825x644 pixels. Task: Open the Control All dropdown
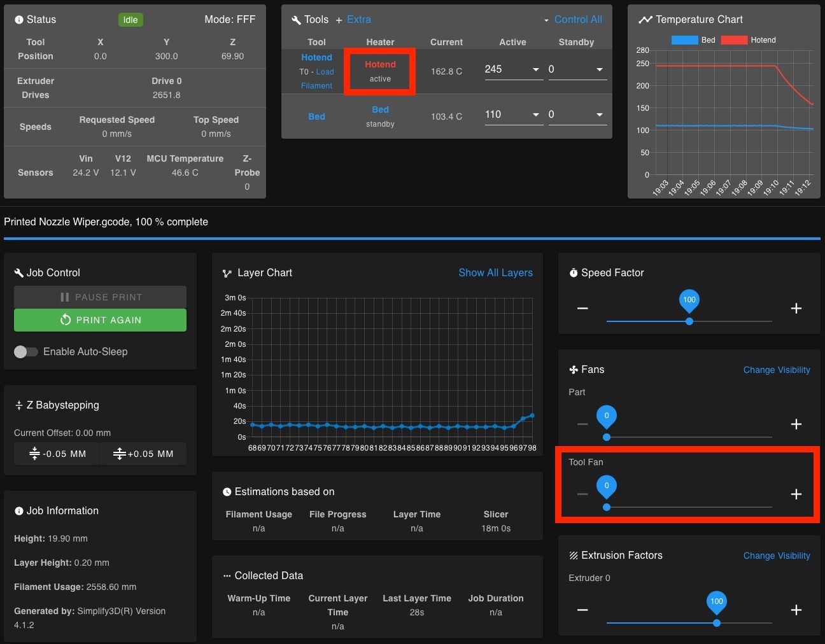[573, 20]
